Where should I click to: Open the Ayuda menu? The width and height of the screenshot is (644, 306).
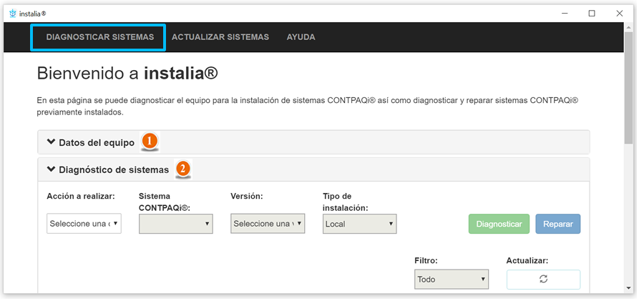coord(301,37)
